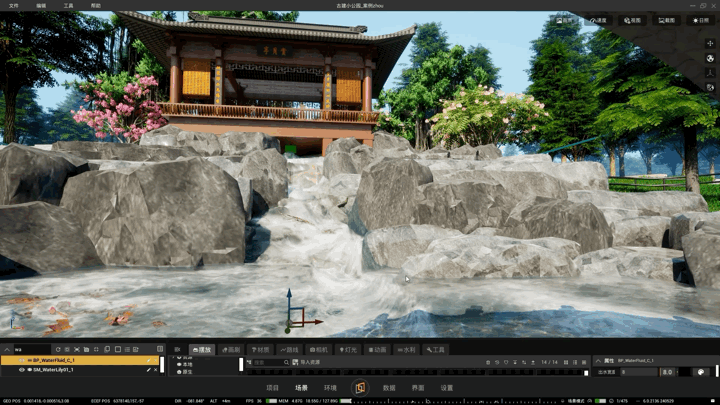Click the 日照 sun lighting button
The width and height of the screenshot is (720, 405).
(701, 20)
